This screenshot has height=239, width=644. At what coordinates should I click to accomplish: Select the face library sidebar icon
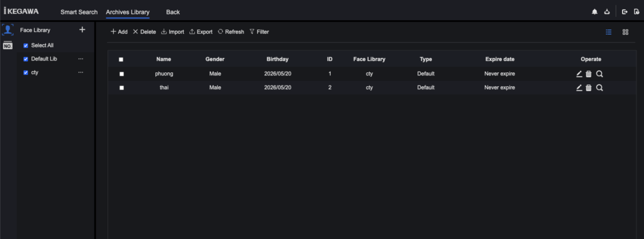(x=8, y=30)
